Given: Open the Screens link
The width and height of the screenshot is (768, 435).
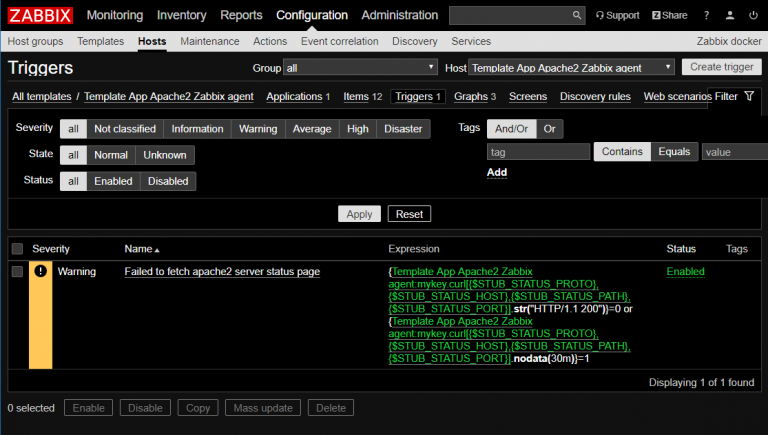Looking at the screenshot, I should coord(528,97).
